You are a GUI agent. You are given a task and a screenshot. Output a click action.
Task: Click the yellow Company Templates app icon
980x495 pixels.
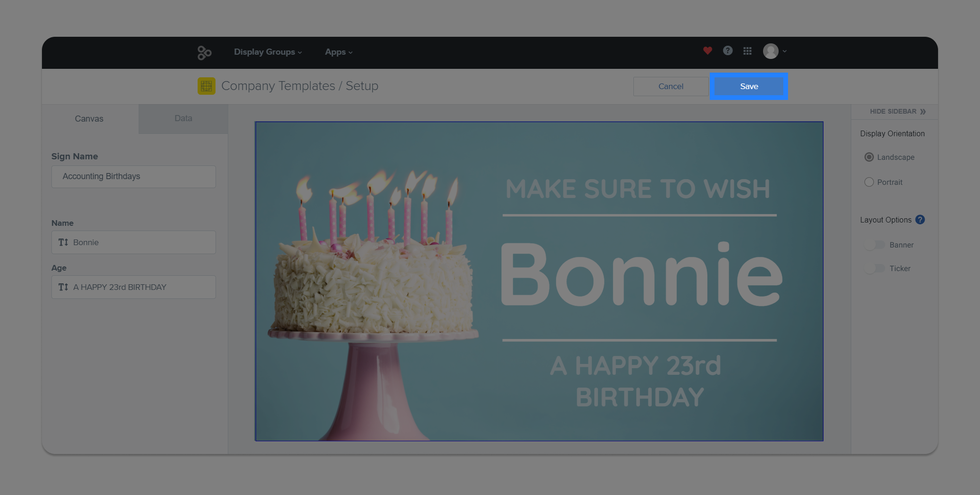(x=206, y=86)
